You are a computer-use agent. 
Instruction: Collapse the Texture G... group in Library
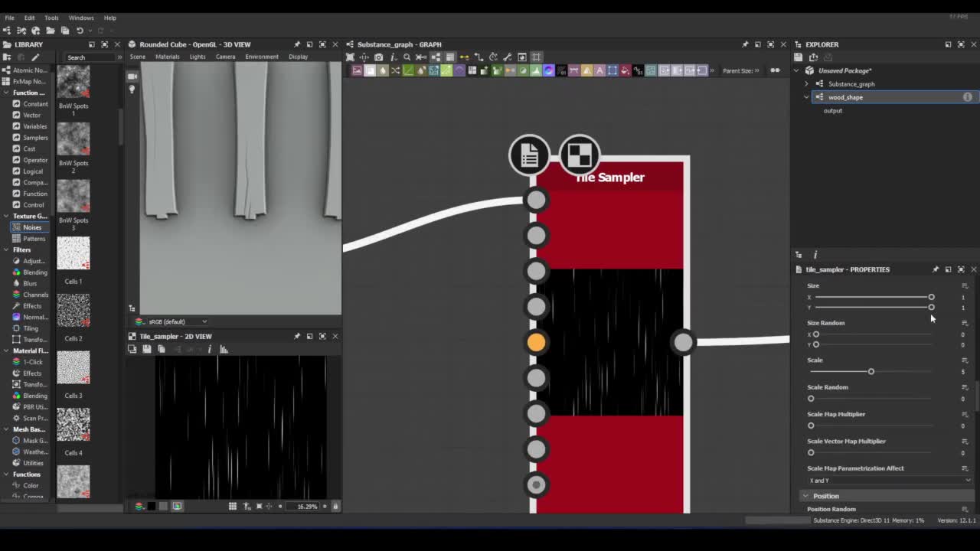(x=6, y=216)
